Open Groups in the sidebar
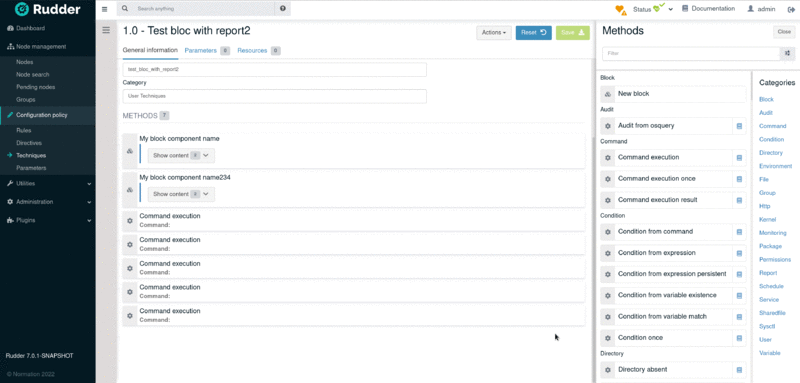Viewport: 800px width, 383px height. click(26, 100)
